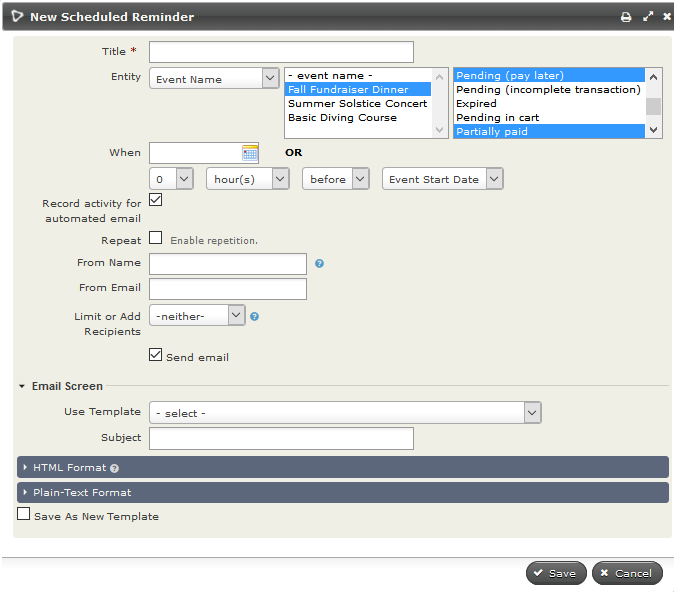Click the Cancel button
This screenshot has width=674, height=592.
(x=627, y=573)
